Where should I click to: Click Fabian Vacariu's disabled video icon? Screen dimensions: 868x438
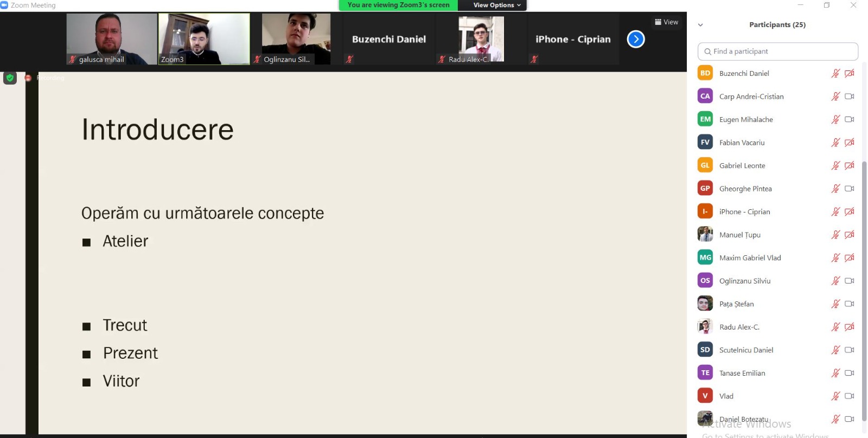pos(849,143)
